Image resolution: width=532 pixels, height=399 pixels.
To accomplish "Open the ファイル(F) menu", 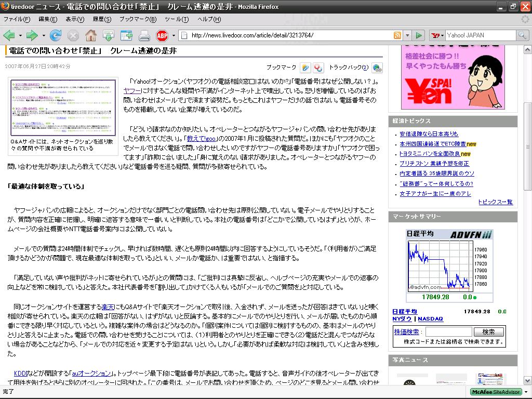I will pos(17,19).
